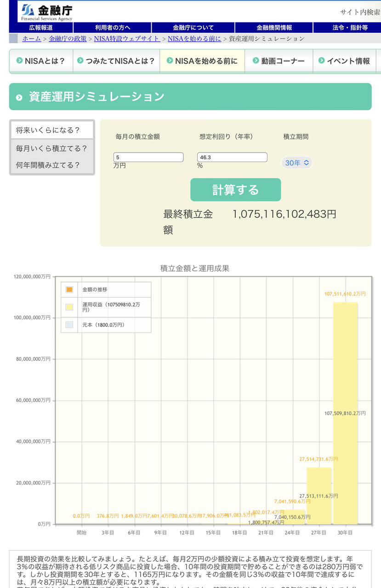The height and width of the screenshot is (588, 381).
Task: Select the 将来いくらになる？ simulation mode
Action: coord(52,130)
